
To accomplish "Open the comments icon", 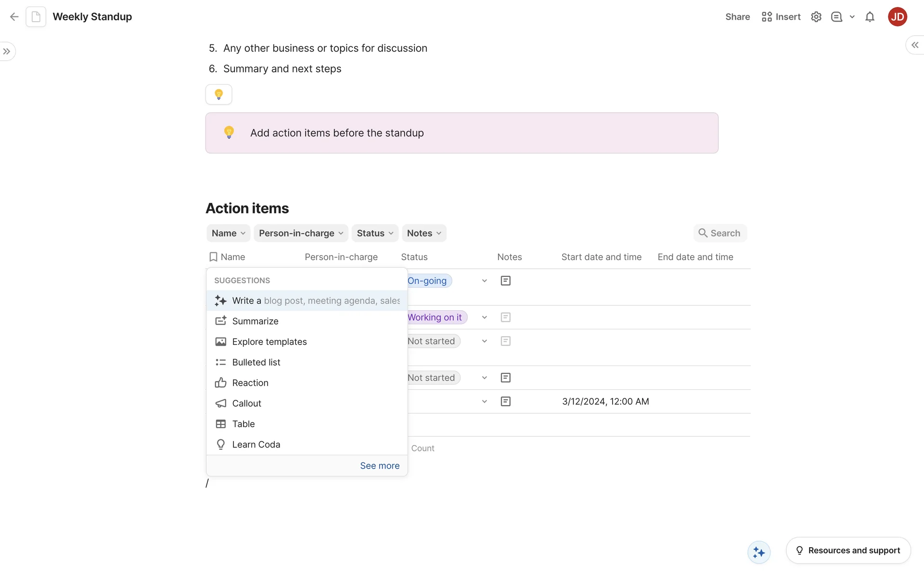I will click(x=836, y=17).
